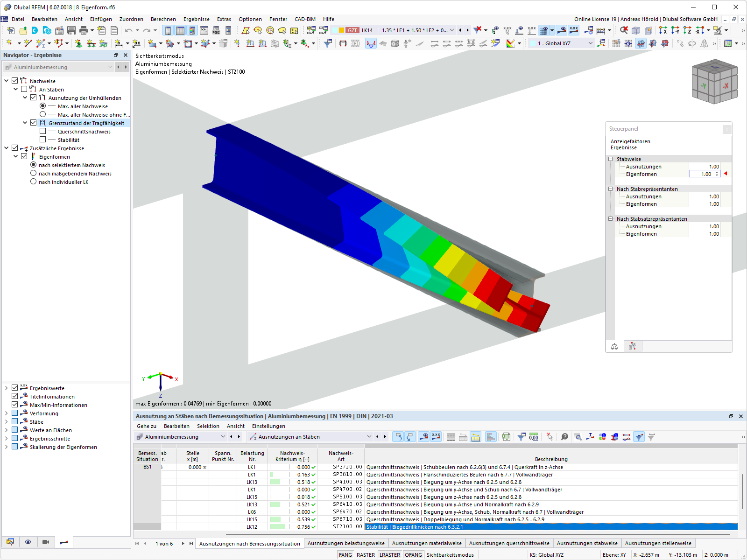Click Einstellungen in table menu
The image size is (747, 560).
[x=268, y=426]
